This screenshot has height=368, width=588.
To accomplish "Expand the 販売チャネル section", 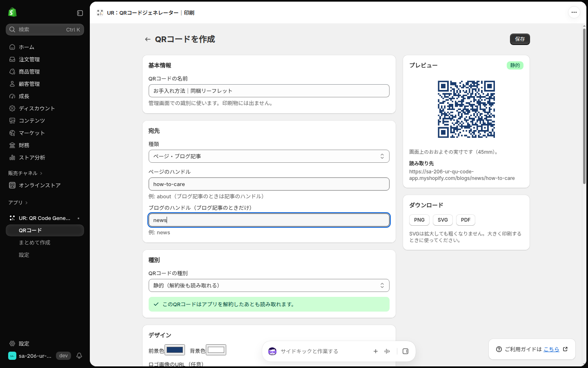I will [x=25, y=173].
